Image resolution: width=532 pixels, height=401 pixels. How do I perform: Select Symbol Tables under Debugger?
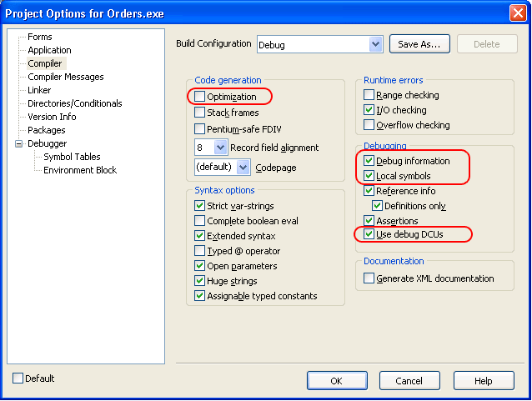(x=72, y=157)
